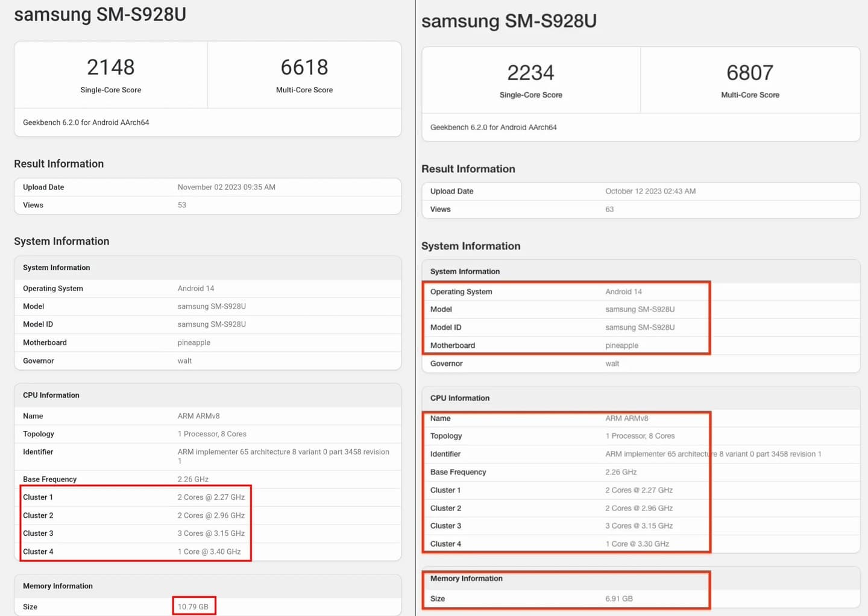Click the left single-core score 2148
The image size is (868, 616).
(111, 67)
